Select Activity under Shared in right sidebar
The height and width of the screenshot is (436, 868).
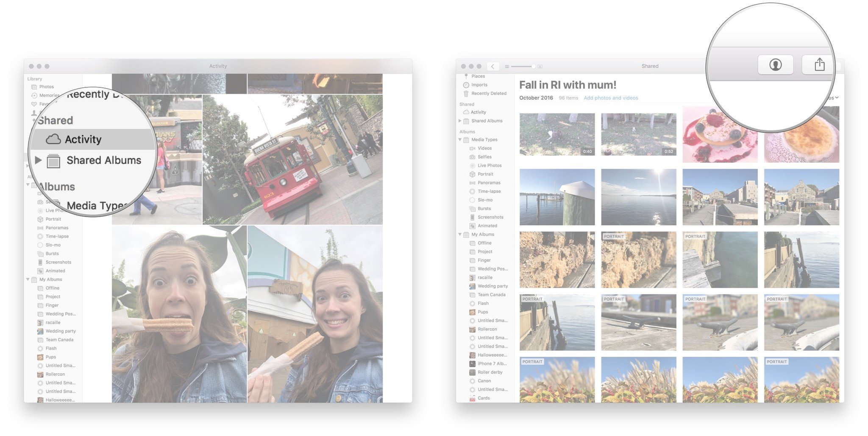click(478, 112)
